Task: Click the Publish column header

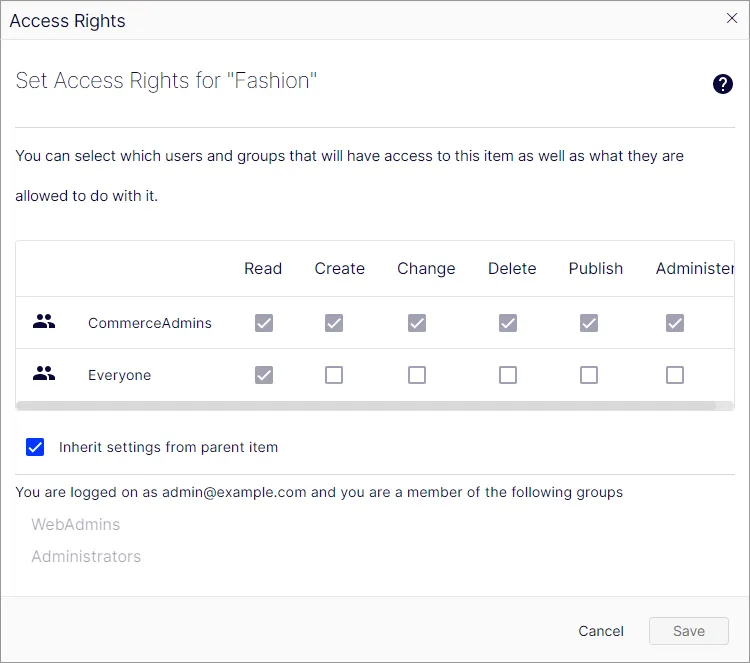Action: (596, 268)
